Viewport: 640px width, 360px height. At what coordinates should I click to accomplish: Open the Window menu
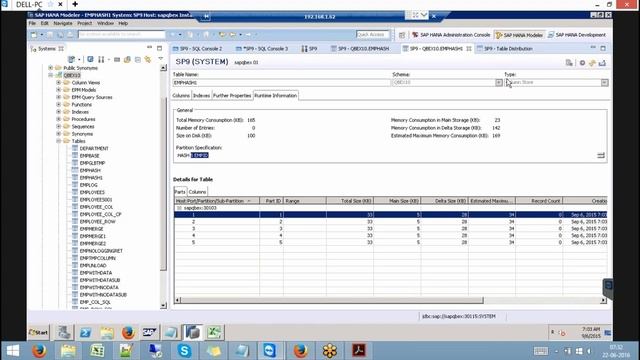tap(105, 23)
